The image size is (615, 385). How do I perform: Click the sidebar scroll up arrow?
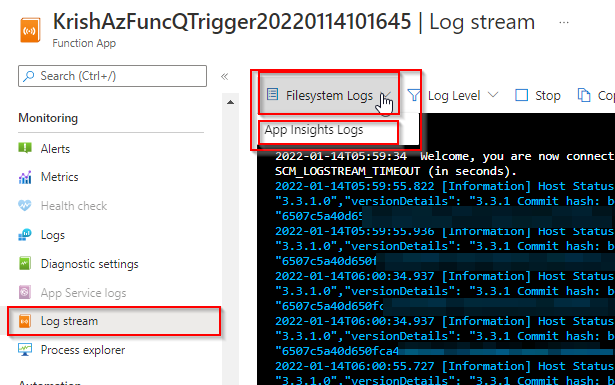click(x=231, y=102)
